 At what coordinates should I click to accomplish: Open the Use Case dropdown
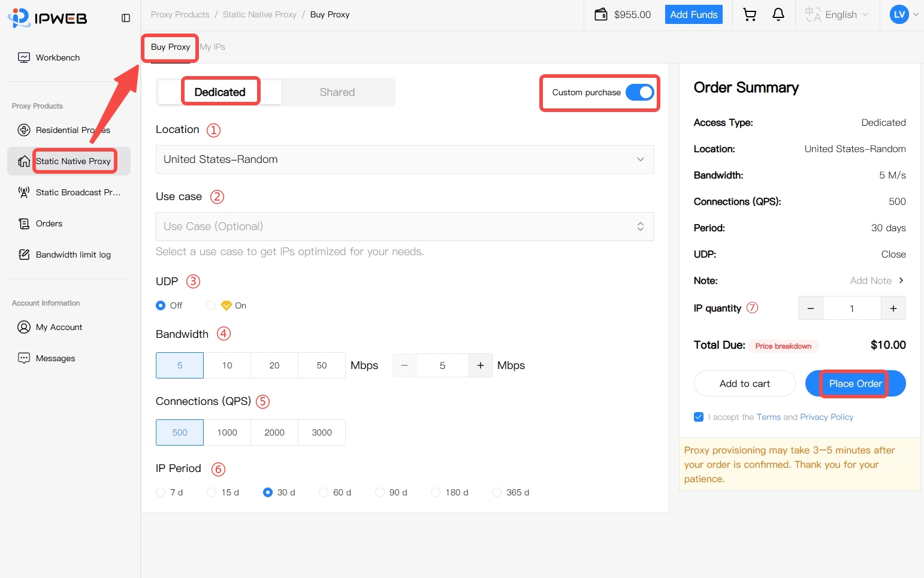point(404,226)
